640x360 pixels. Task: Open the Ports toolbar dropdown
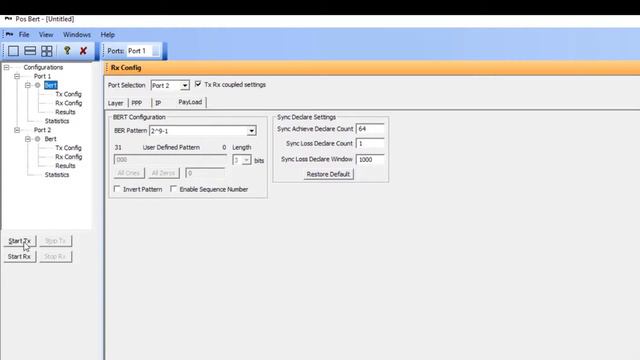pos(156,51)
